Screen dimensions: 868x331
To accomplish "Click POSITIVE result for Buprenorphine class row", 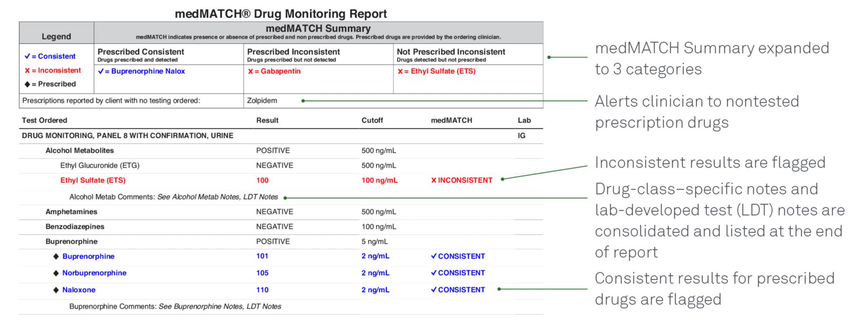I will (x=273, y=241).
